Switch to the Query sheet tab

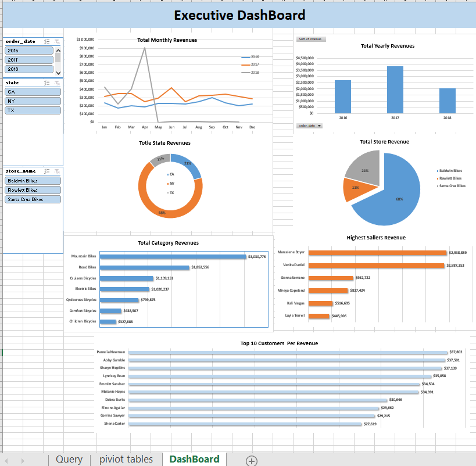[69, 459]
